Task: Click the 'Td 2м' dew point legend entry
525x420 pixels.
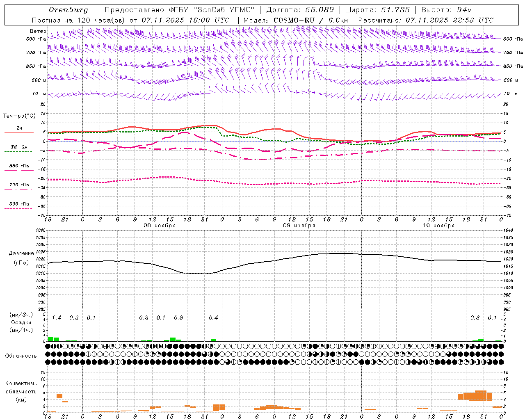Action: tap(19, 147)
